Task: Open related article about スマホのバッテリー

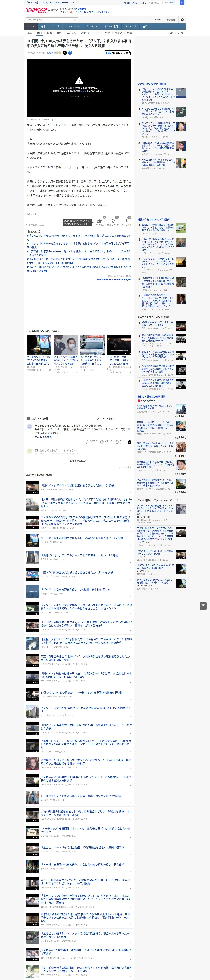Action: click(78, 245)
